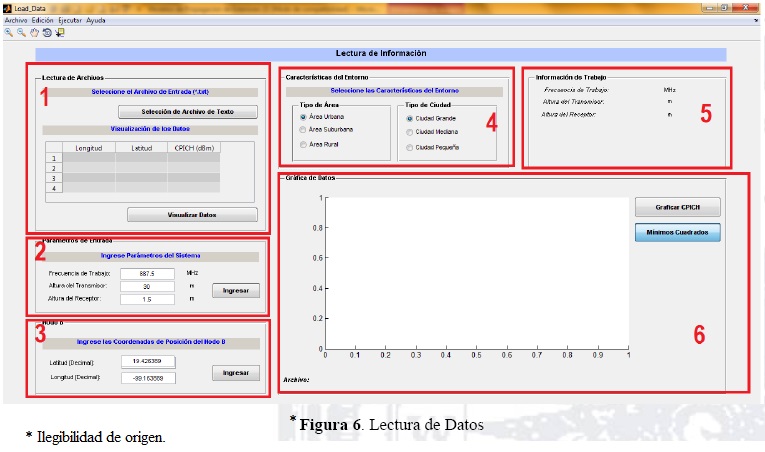Open the Edición menu

[x=43, y=20]
